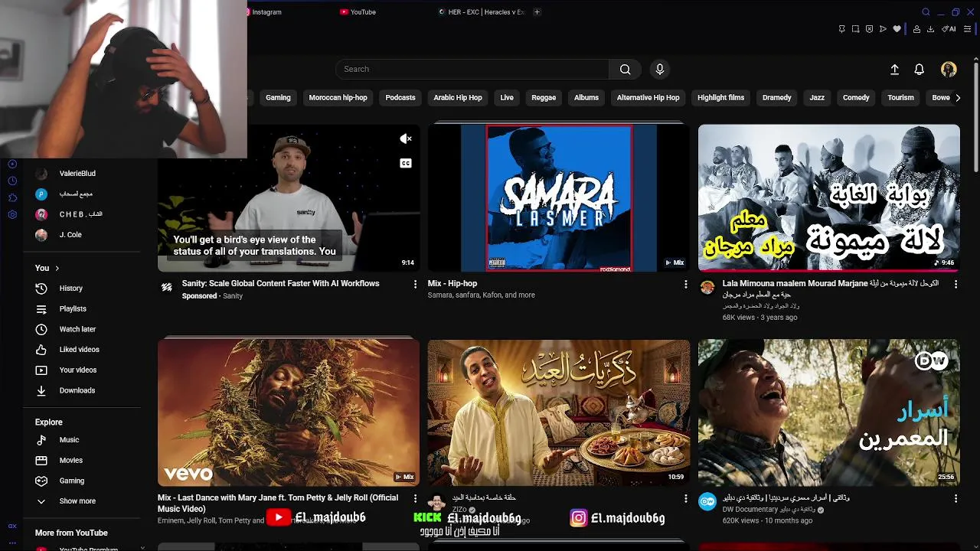
Task: Expand the You section chevron
Action: [x=57, y=268]
